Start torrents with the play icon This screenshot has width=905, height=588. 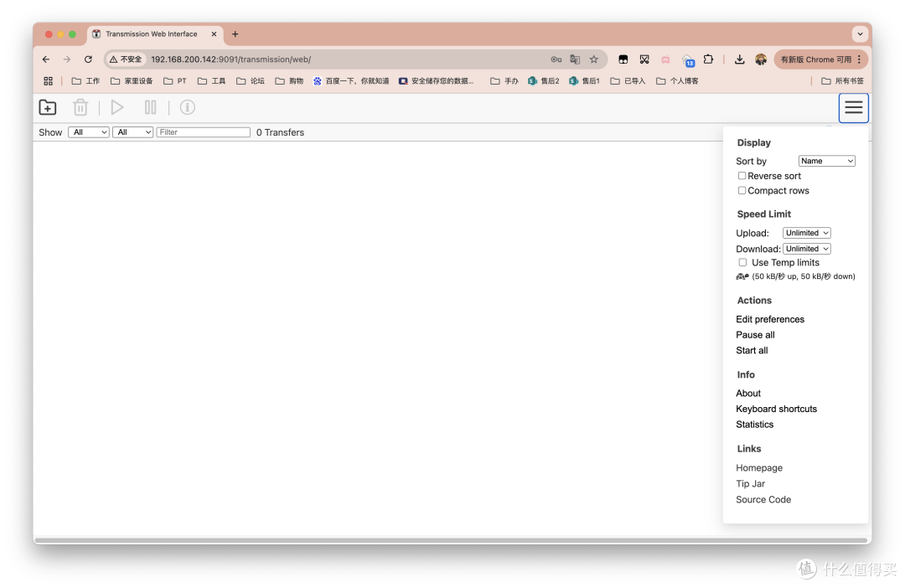coord(117,107)
